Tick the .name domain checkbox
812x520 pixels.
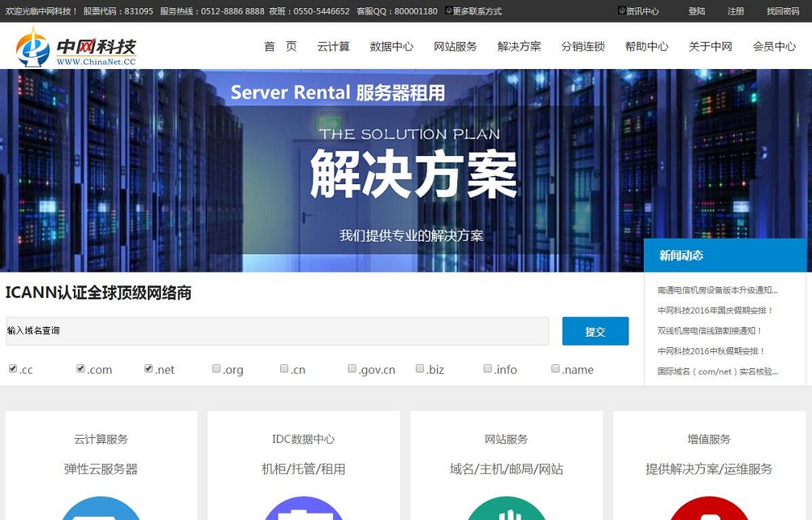pos(555,368)
